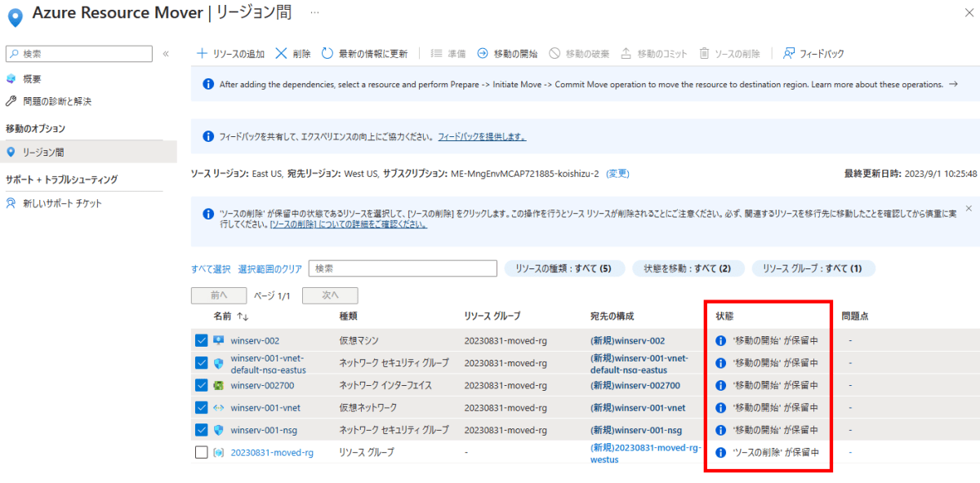Open destination config (新規)20230831-moved-rg-westus
The image size is (980, 483).
pos(645,453)
